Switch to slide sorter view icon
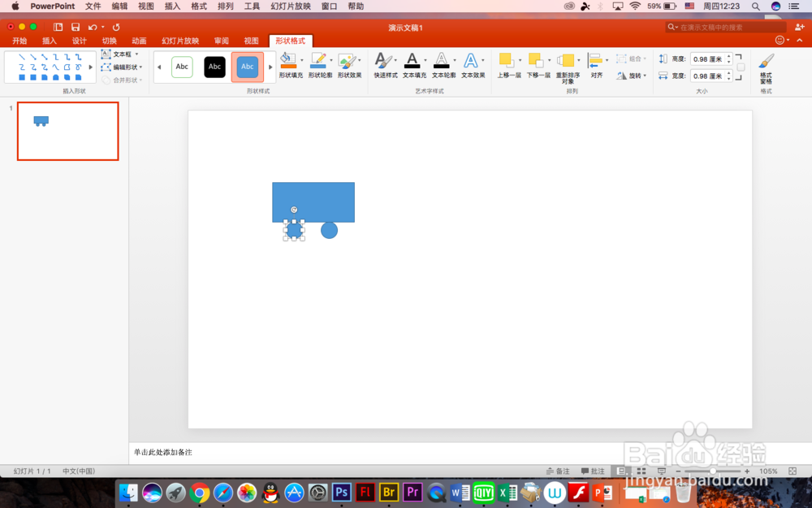812x508 pixels. coord(641,471)
